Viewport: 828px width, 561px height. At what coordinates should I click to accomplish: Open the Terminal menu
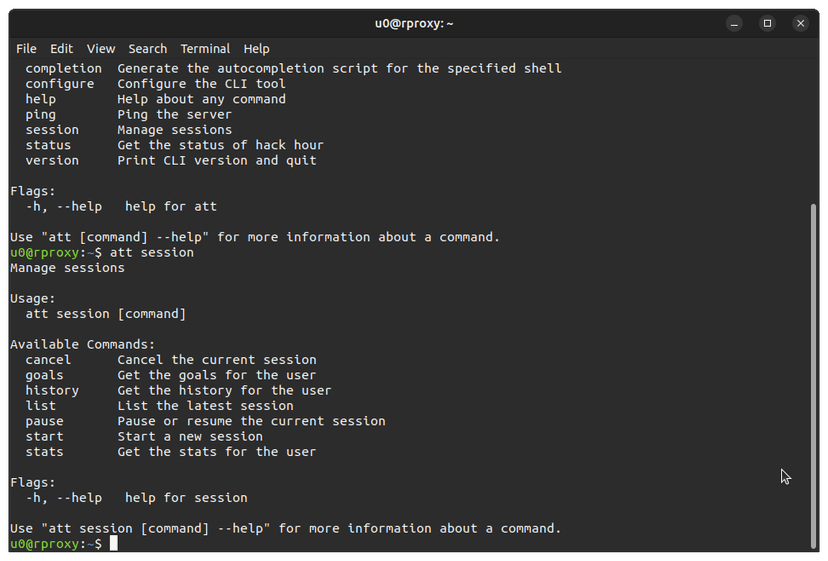[205, 48]
